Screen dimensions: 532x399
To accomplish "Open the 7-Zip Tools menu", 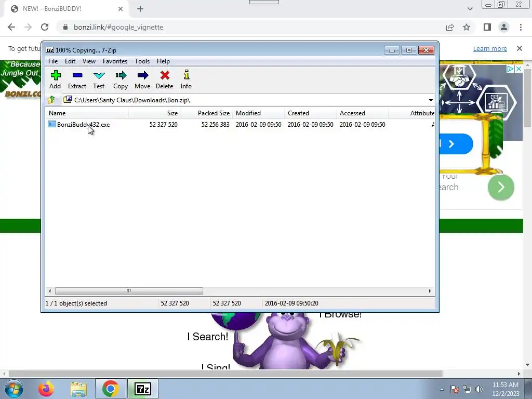I will pos(142,61).
